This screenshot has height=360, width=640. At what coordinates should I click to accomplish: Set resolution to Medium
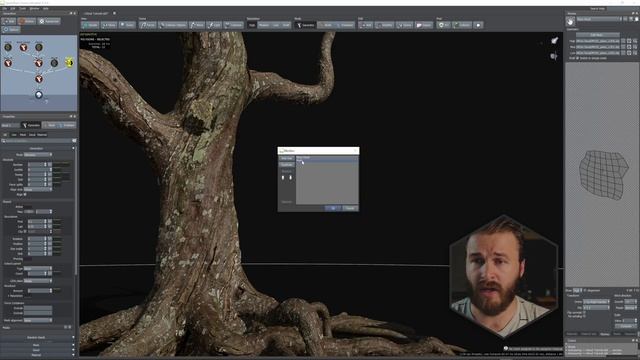pos(264,25)
